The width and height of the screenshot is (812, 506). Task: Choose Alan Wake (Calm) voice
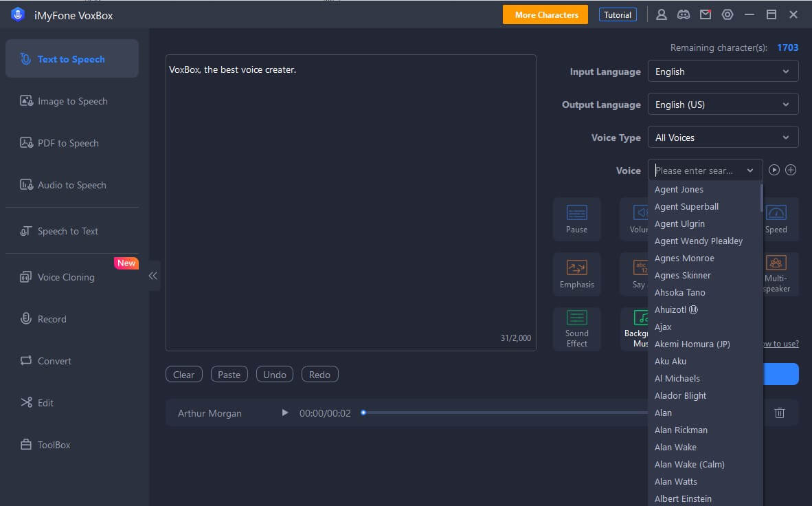tap(704, 464)
